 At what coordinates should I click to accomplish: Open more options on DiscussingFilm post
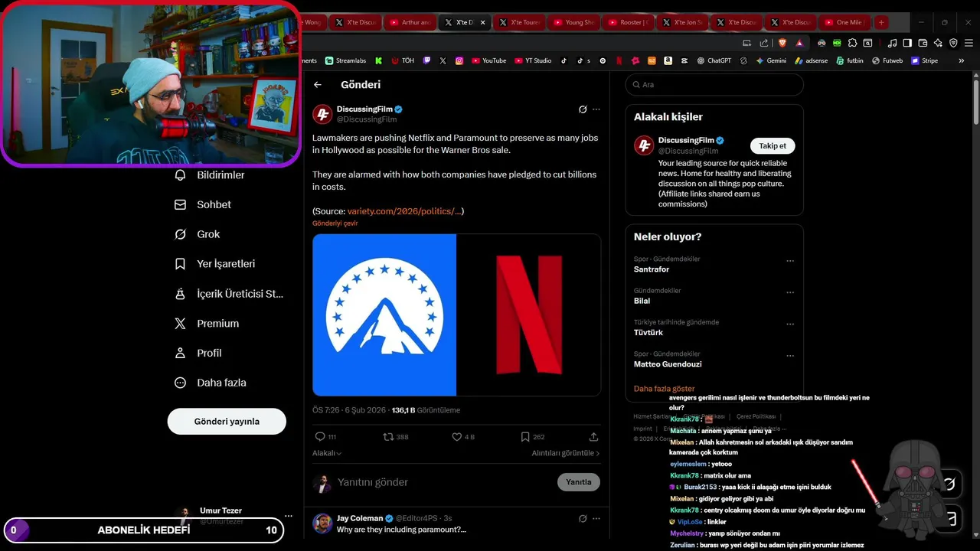point(596,109)
